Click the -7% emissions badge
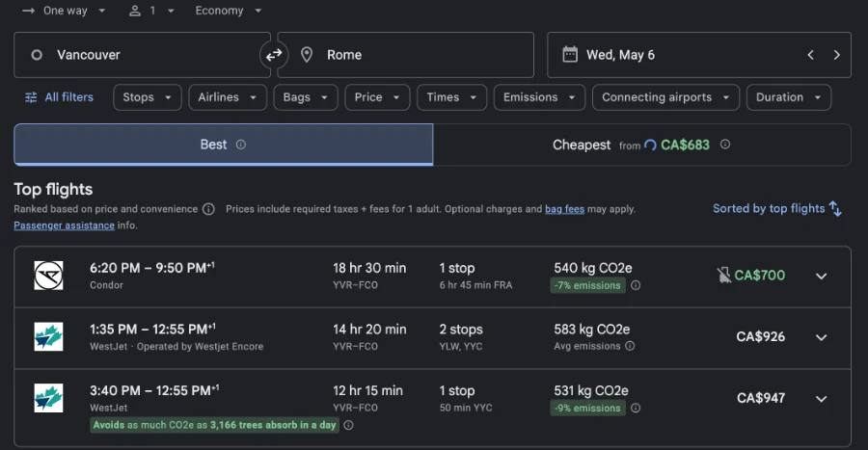Screen dimensions: 868x450 (x=588, y=285)
